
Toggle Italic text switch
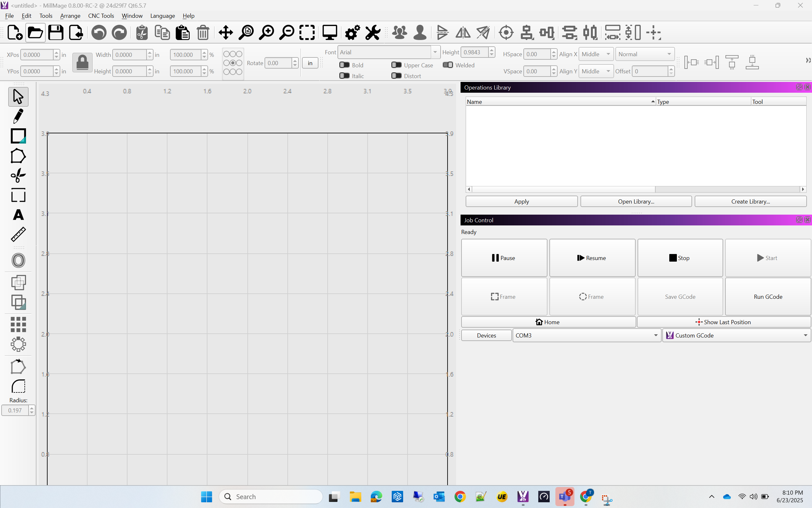pos(344,76)
